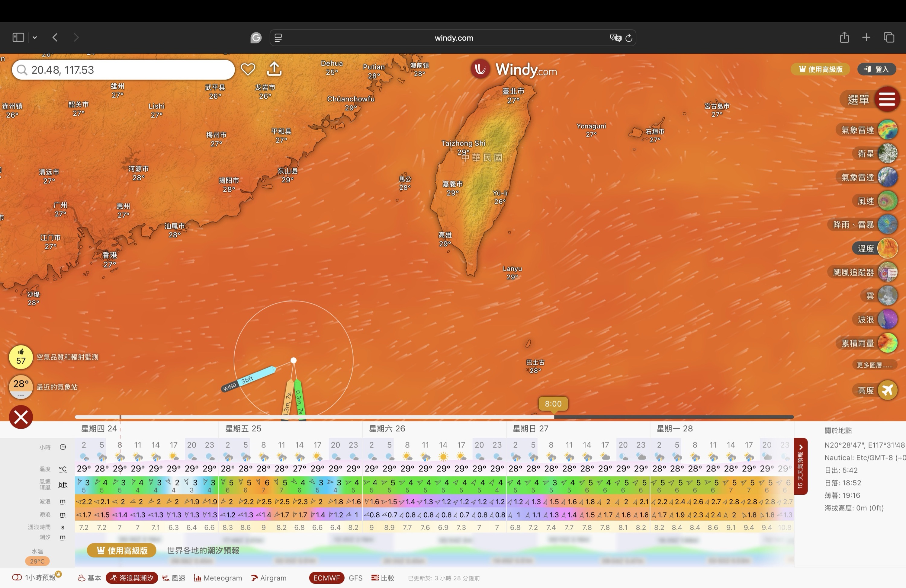The image size is (906, 588).
Task: Close the forecast panel with red X
Action: [21, 417]
